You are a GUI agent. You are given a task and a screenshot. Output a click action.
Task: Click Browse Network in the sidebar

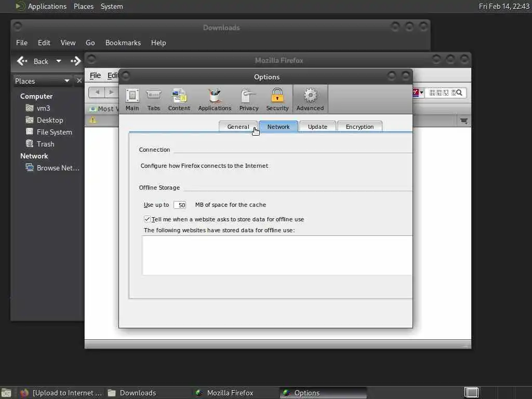point(52,168)
